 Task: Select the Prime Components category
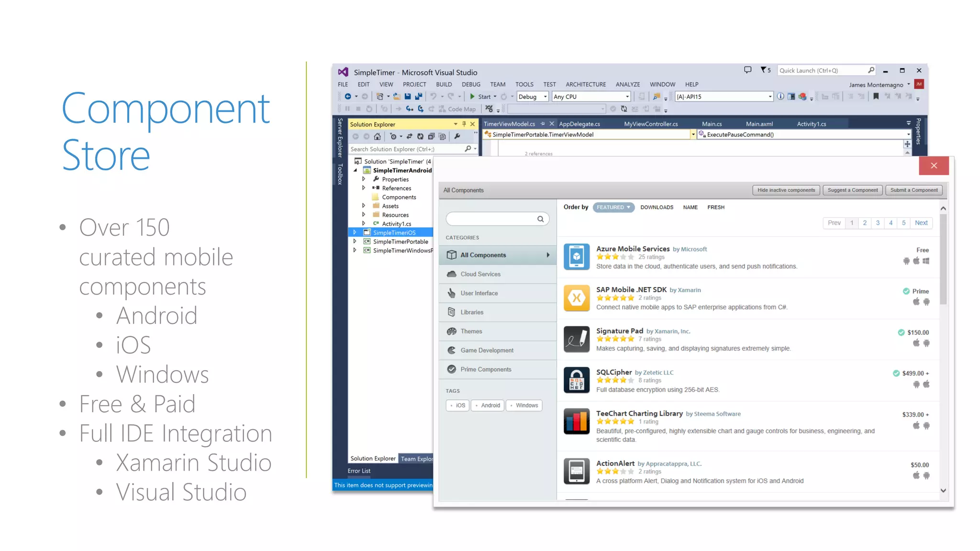pos(498,370)
